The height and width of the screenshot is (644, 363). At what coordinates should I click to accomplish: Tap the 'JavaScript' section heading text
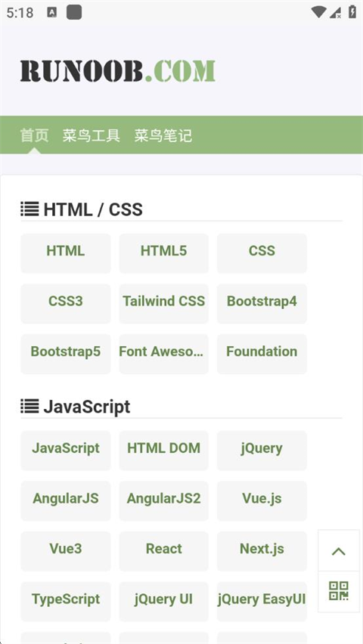87,407
